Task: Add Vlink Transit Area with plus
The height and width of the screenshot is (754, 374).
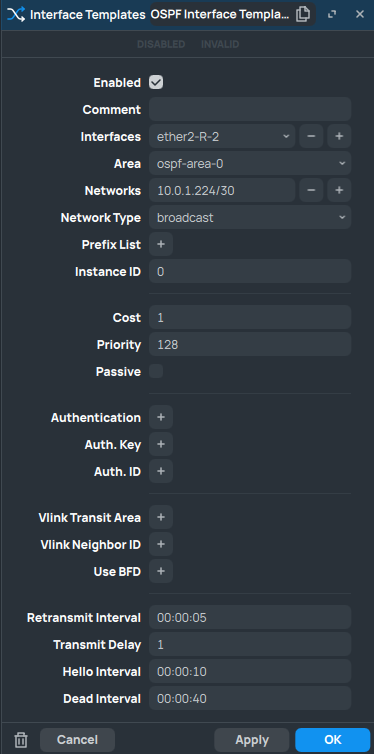Action: pos(161,517)
